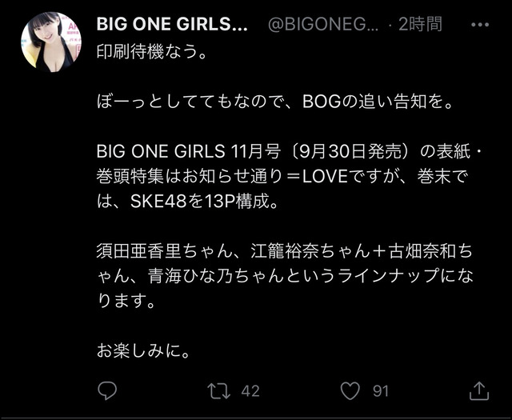Retweet this post using the arrows icon

tap(219, 391)
